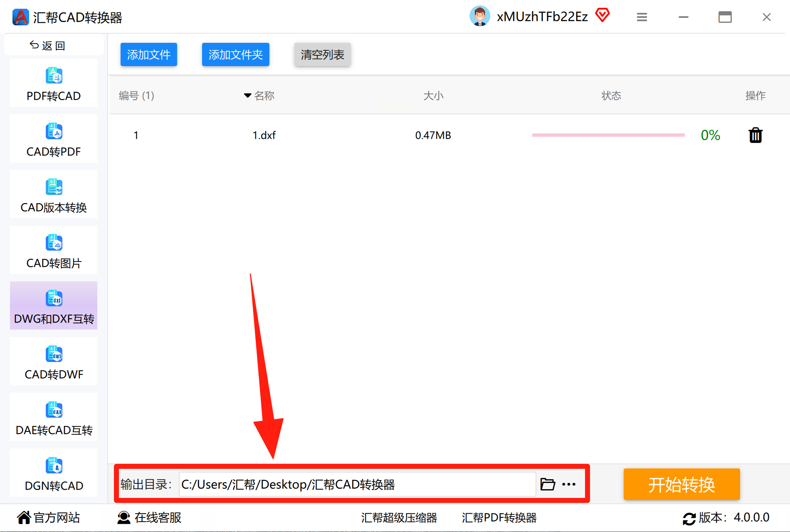Select the CAD版本转换 sidebar item

(x=54, y=195)
